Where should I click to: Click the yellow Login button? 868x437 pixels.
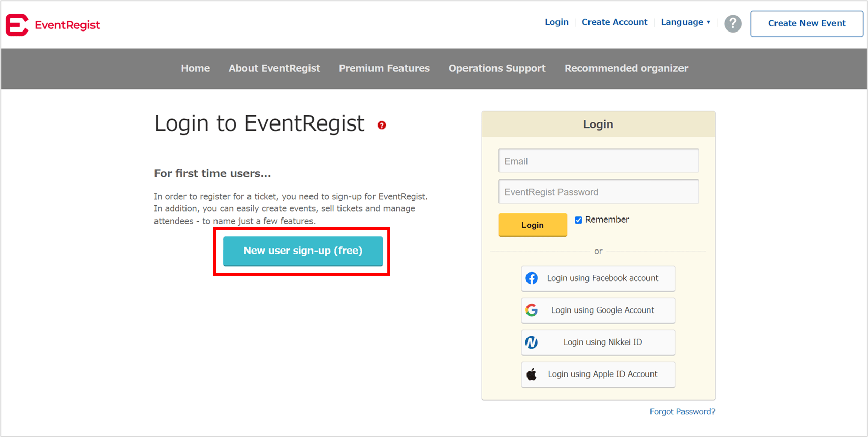point(532,225)
